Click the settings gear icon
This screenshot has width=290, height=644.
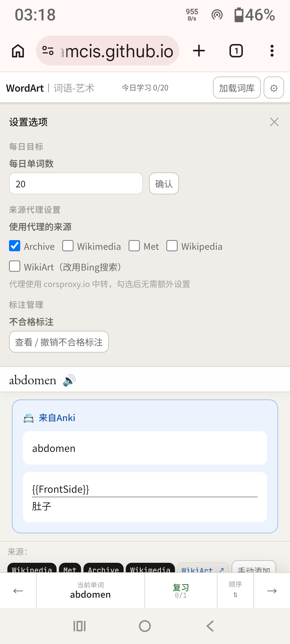[274, 88]
